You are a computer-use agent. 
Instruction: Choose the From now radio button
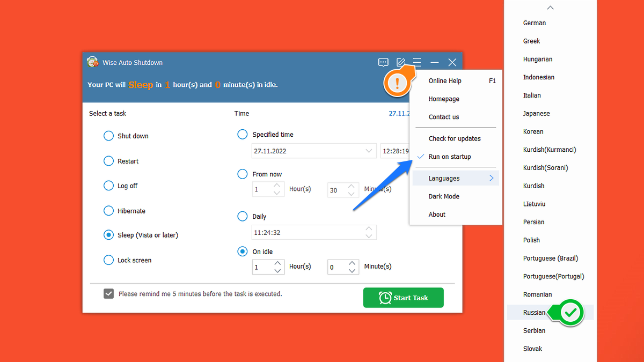243,174
